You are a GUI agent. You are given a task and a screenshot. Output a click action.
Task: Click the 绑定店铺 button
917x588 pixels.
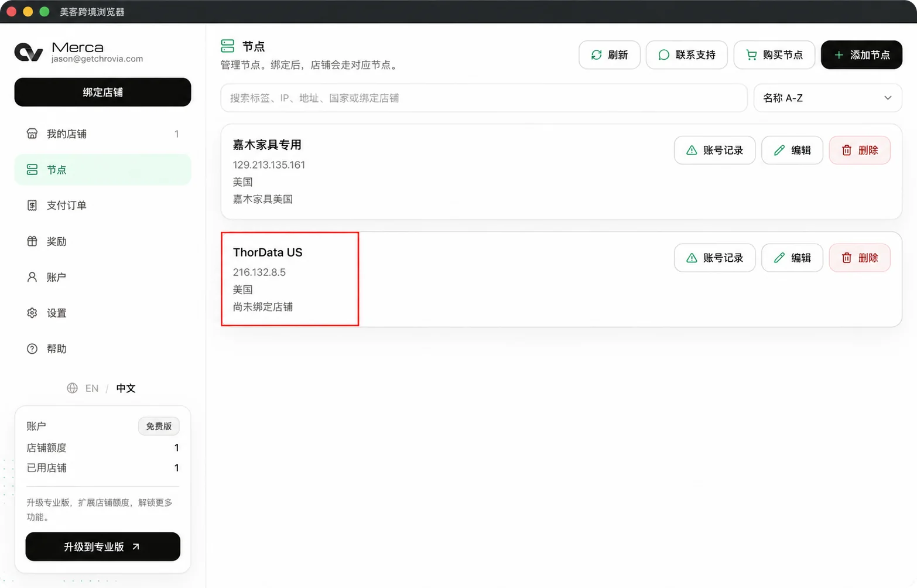point(102,92)
